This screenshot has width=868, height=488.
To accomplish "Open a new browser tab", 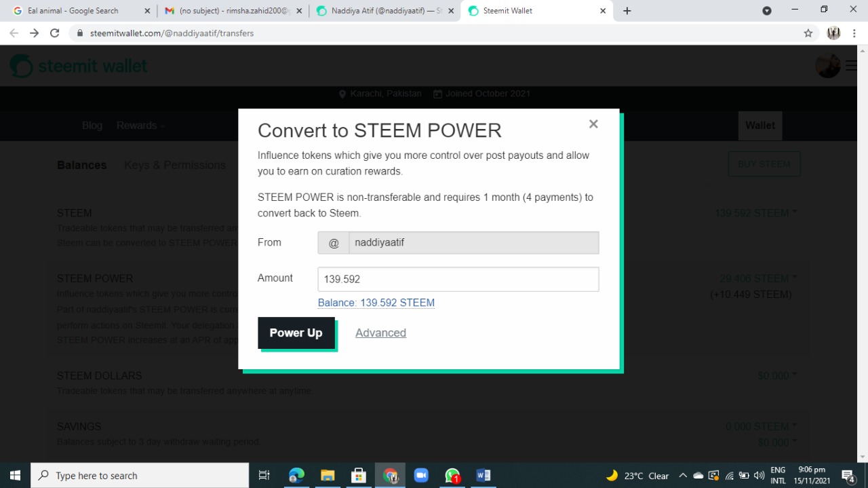I will point(627,11).
